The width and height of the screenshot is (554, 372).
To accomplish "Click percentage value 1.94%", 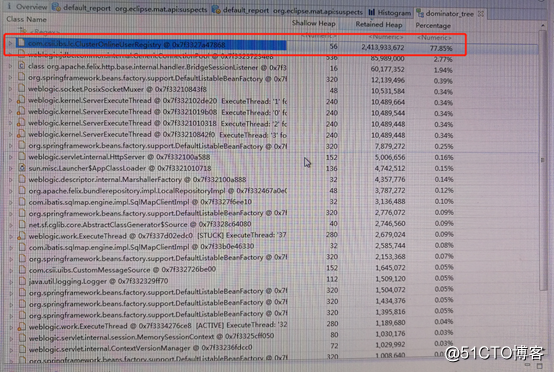I will coord(443,70).
